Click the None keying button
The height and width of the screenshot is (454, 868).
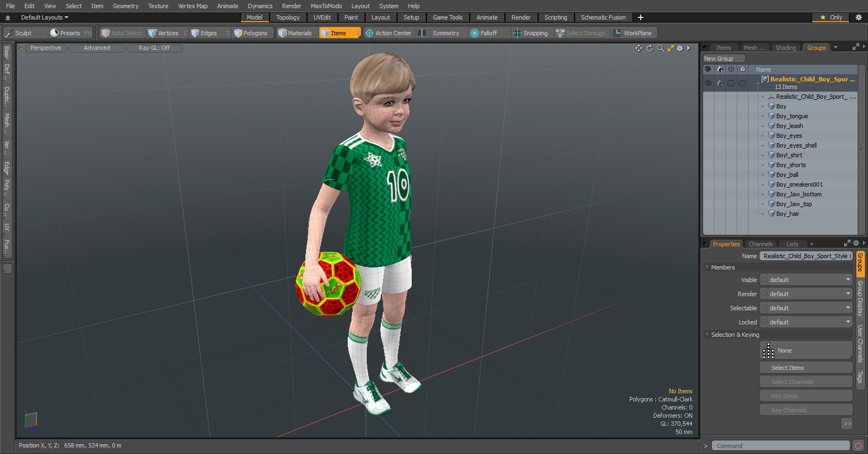pos(806,350)
